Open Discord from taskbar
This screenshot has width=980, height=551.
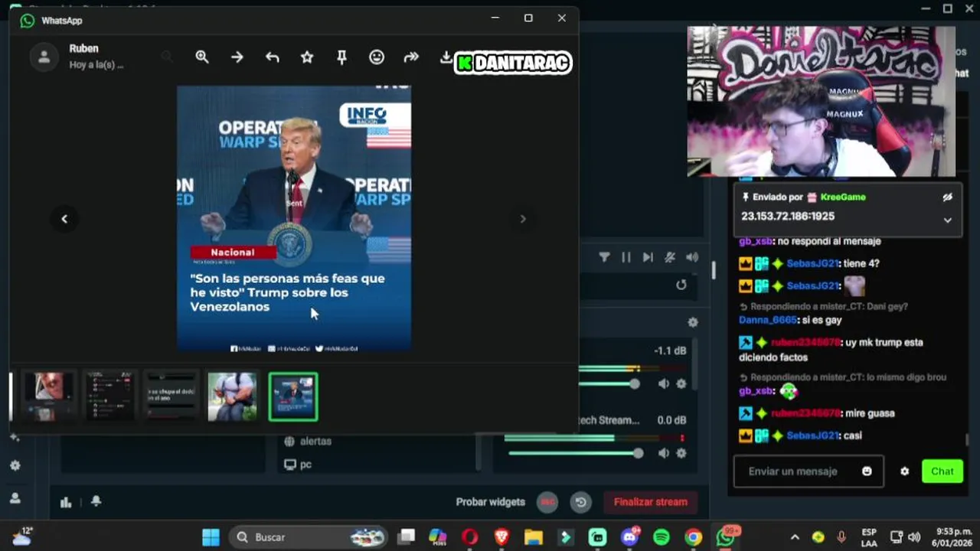pyautogui.click(x=630, y=537)
